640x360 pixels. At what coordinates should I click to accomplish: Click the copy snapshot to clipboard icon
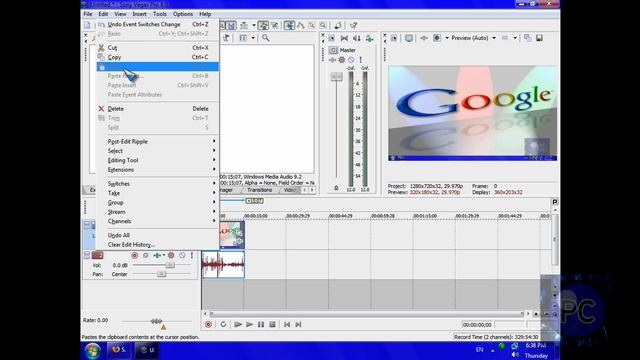coord(527,38)
